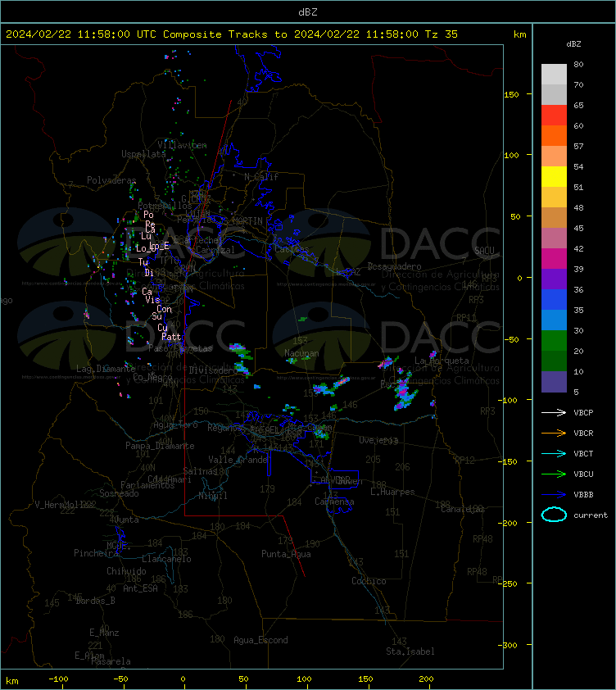Pick the tan-brown 45–48 dBZ swatch

[x=554, y=217]
